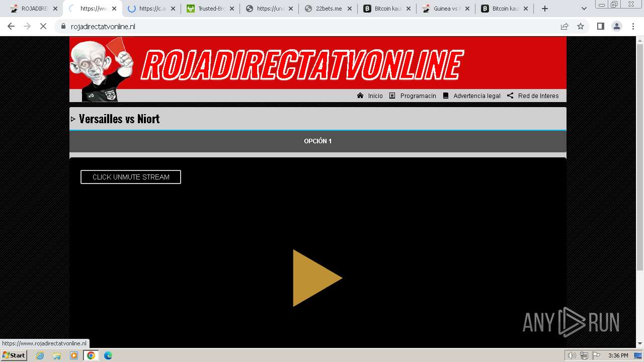Close the Guinea vs tab
Screen dimensions: 644x362
[x=467, y=9]
